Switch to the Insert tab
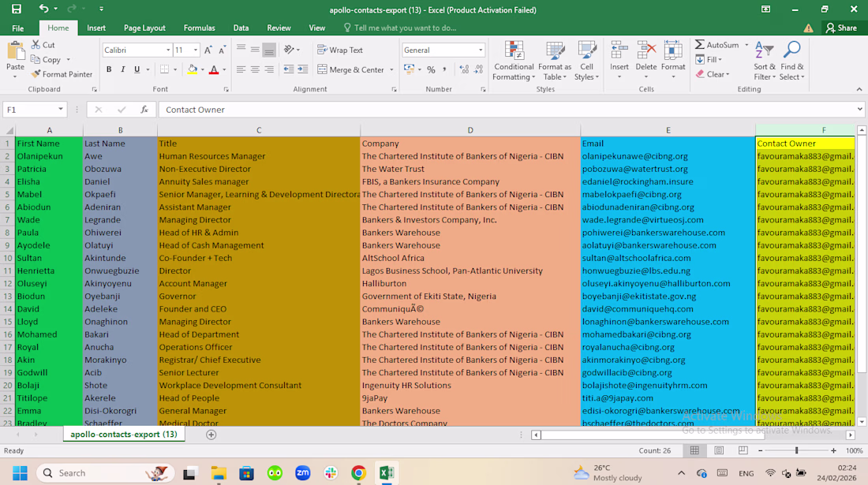Image resolution: width=868 pixels, height=485 pixels. point(95,28)
